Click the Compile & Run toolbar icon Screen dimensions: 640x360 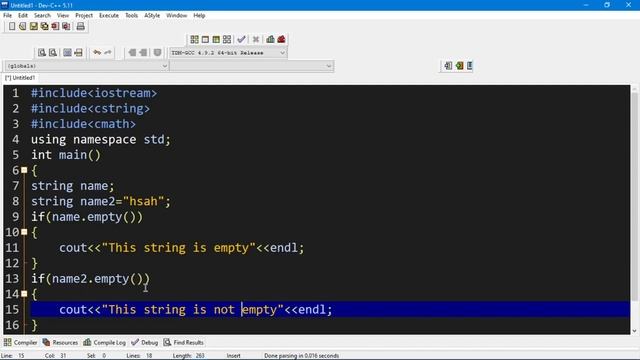pyautogui.click(x=216, y=39)
